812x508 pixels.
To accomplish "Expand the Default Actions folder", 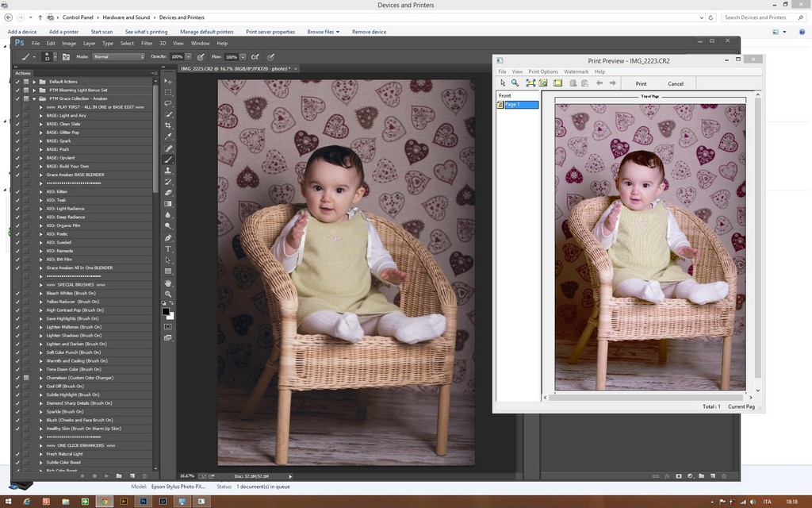I will click(35, 82).
